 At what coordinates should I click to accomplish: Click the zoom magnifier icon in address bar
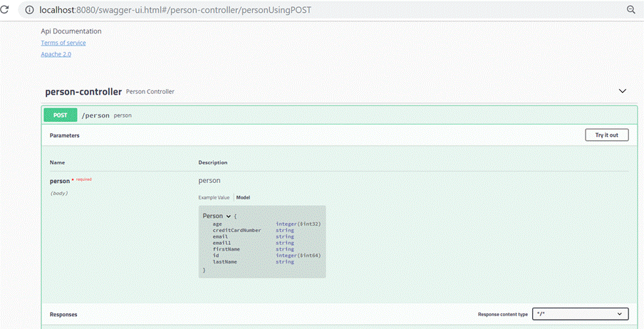(x=630, y=10)
